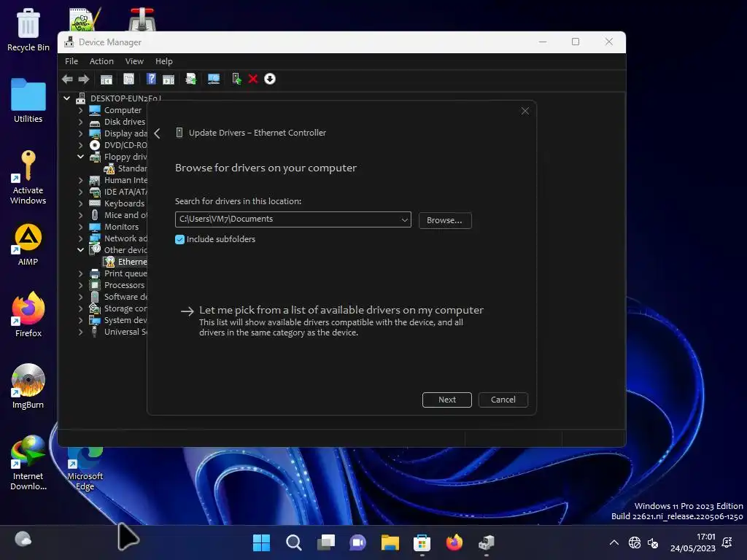This screenshot has height=560, width=747.
Task: Open Firefox desktop shortcut
Action: (28, 314)
